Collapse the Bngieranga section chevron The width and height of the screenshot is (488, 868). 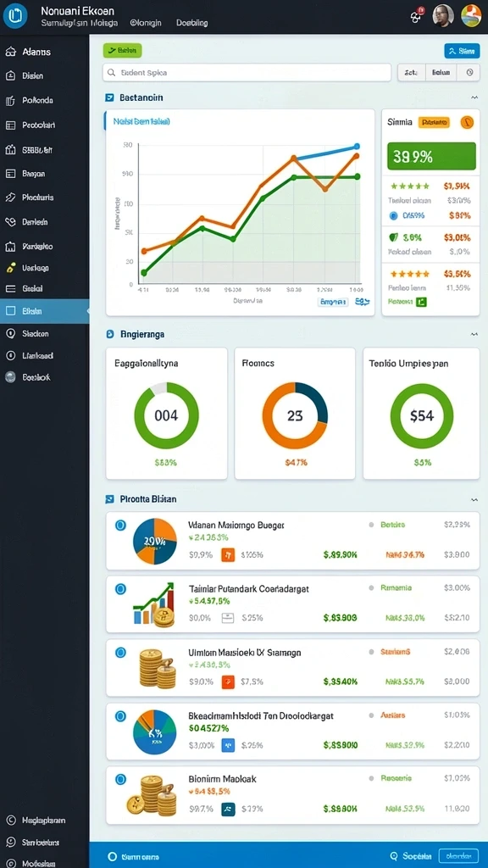(x=474, y=334)
